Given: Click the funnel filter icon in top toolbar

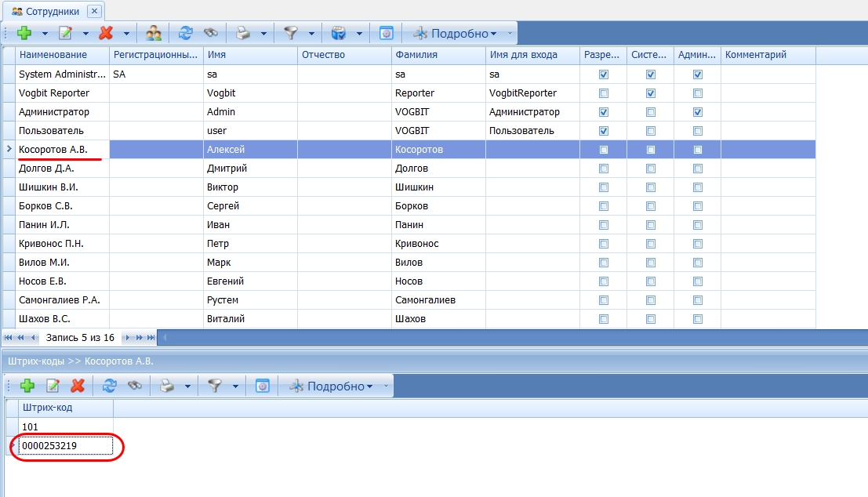Looking at the screenshot, I should point(291,33).
